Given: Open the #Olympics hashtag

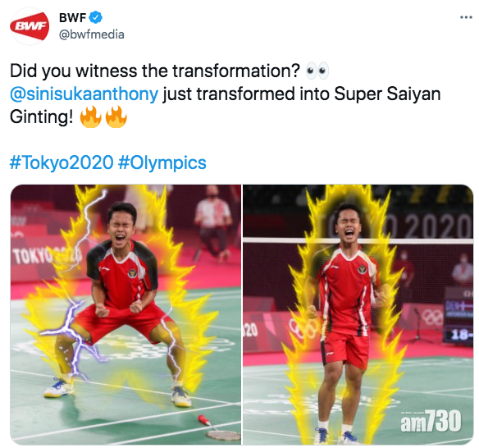Looking at the screenshot, I should click(x=162, y=163).
